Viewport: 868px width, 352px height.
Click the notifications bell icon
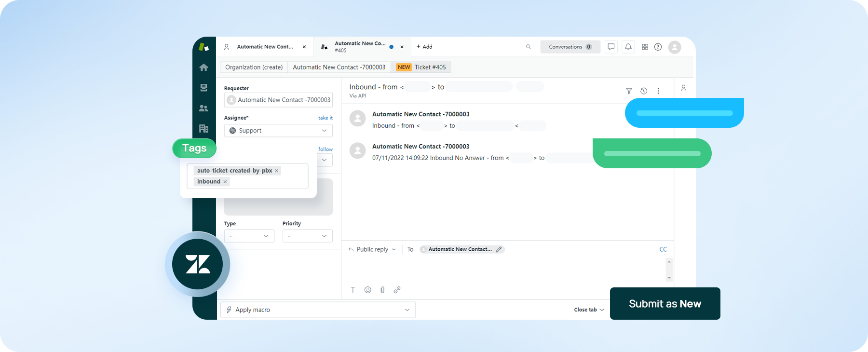pos(628,47)
